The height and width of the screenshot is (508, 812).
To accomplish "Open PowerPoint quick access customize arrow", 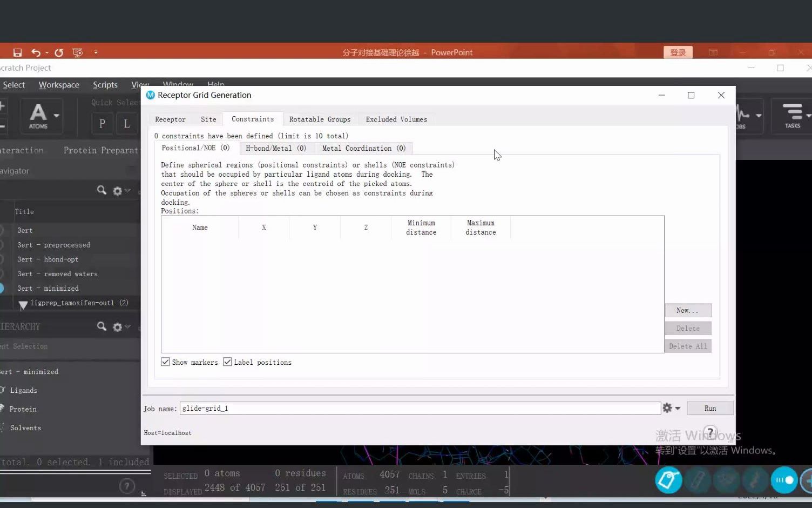I will coord(96,52).
